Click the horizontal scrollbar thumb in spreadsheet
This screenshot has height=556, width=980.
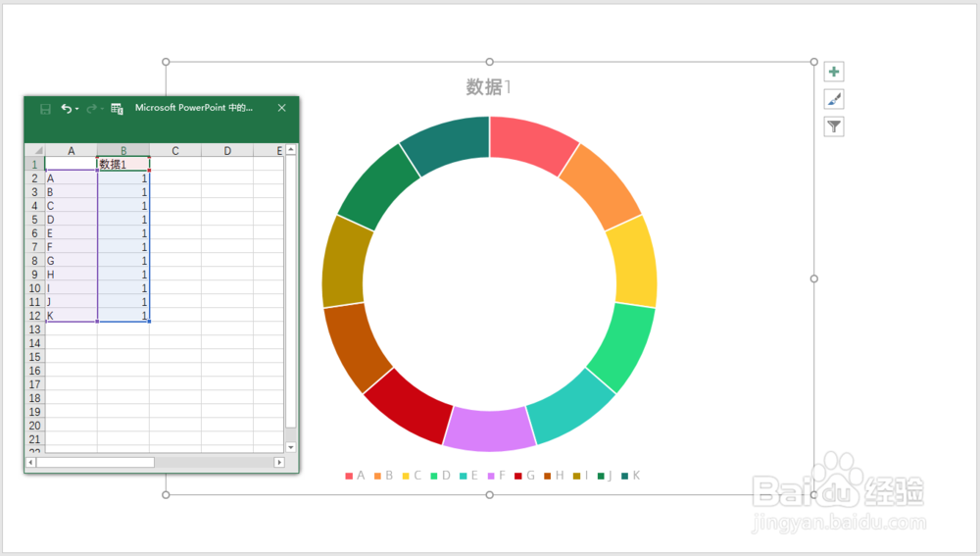click(95, 462)
